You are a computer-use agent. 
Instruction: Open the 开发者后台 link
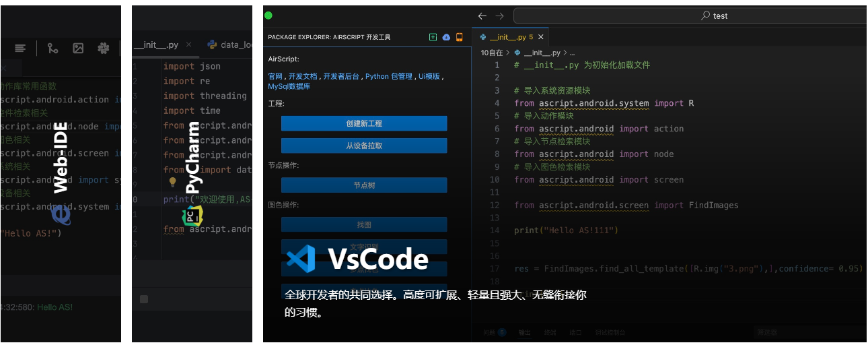coord(341,76)
